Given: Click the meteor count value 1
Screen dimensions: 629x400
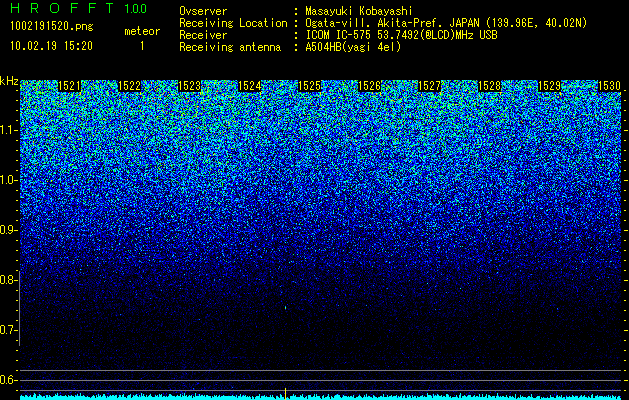Looking at the screenshot, I should [142, 46].
